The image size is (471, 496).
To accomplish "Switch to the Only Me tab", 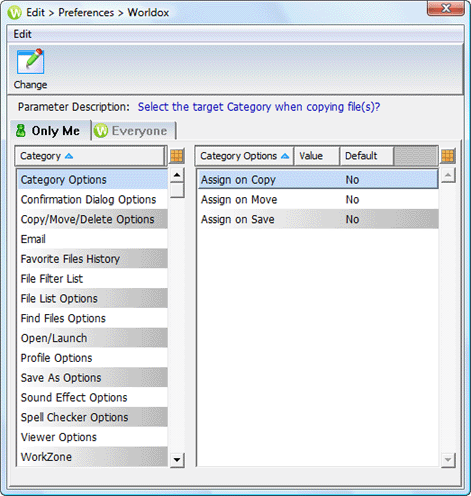I will click(x=50, y=131).
